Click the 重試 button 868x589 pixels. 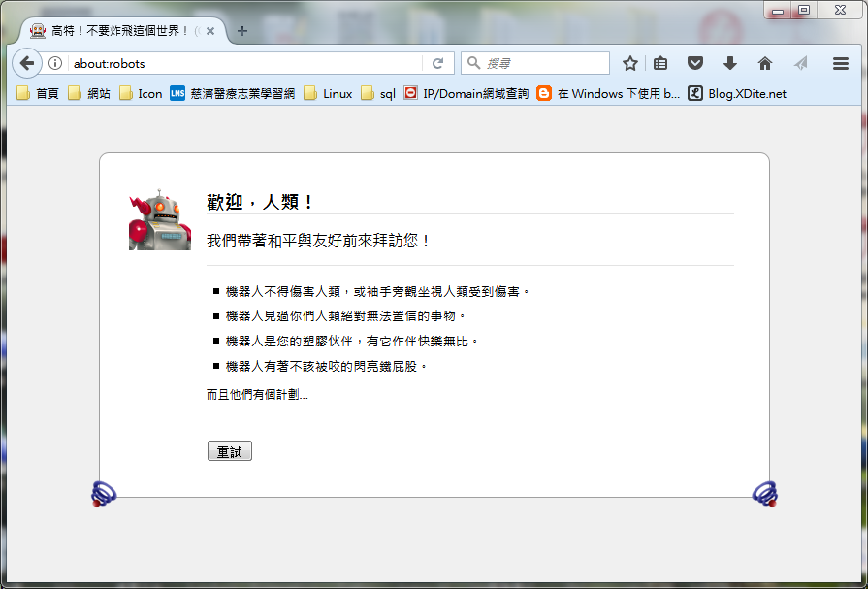[x=230, y=451]
